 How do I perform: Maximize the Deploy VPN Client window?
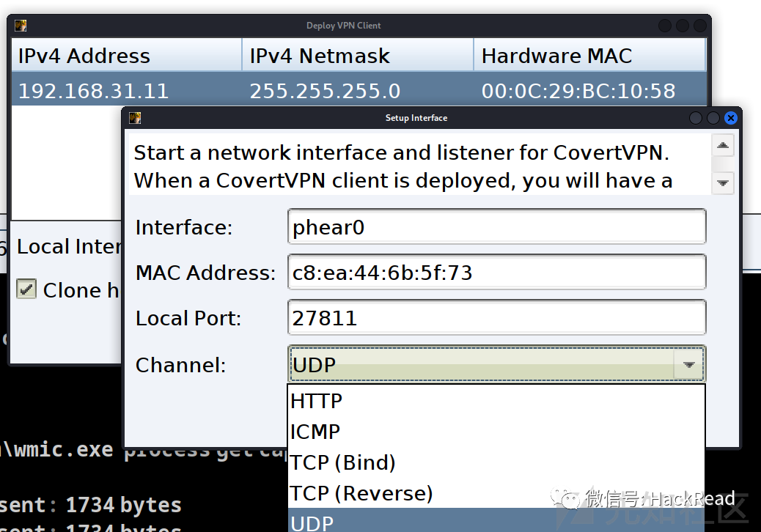[x=683, y=26]
